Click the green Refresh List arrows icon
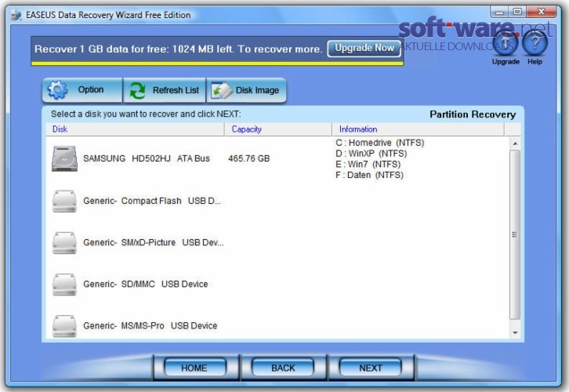 coord(137,90)
